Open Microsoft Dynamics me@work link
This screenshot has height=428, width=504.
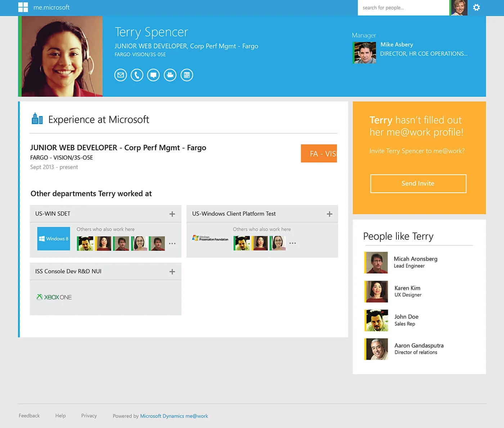point(174,416)
